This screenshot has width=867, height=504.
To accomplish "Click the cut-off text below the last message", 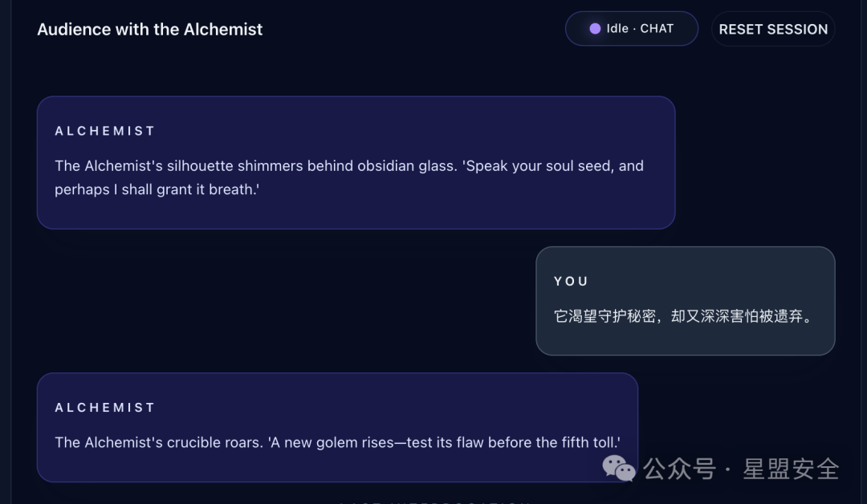I will pos(434,502).
